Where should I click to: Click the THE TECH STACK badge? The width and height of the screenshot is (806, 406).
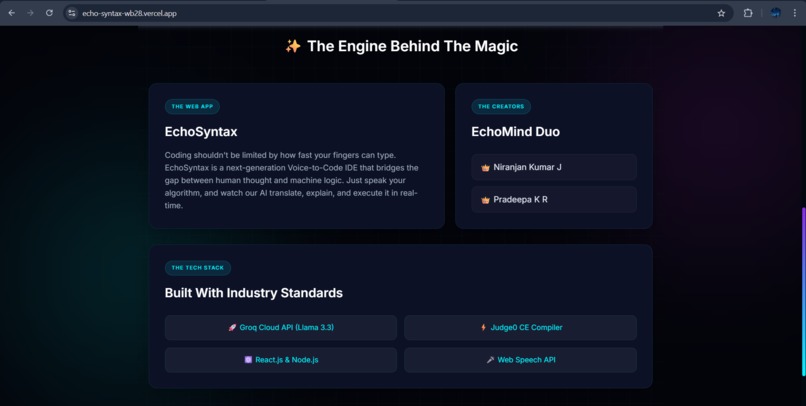[x=198, y=268]
